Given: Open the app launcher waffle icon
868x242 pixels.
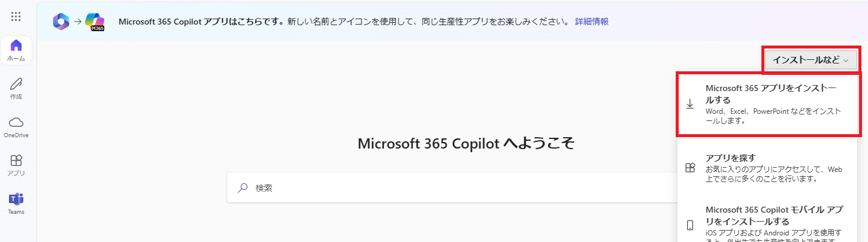Looking at the screenshot, I should 16,17.
